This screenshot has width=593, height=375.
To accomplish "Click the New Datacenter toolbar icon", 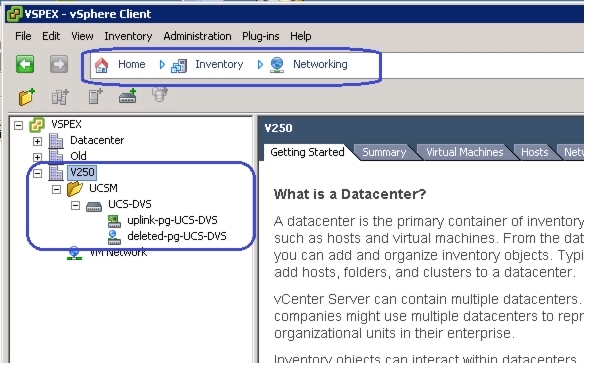I will (x=60, y=97).
